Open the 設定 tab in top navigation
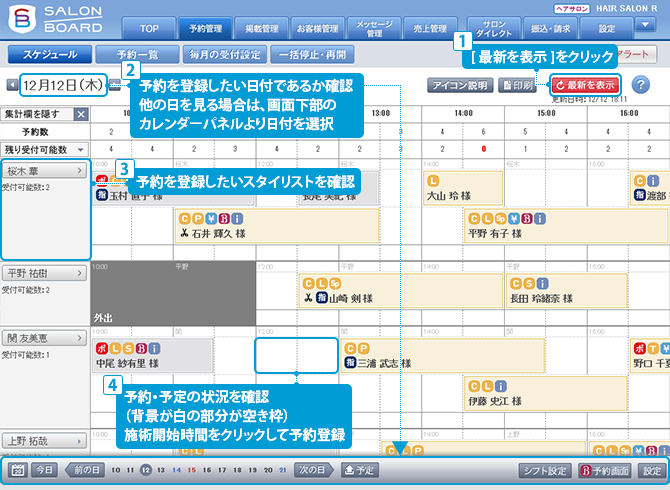Image resolution: width=670 pixels, height=490 pixels. tap(606, 29)
